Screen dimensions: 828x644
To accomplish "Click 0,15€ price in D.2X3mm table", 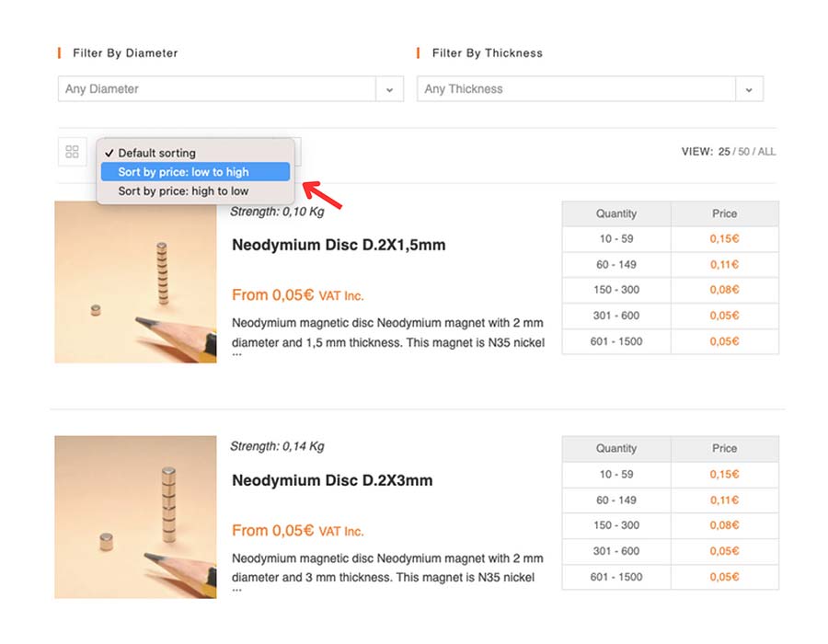I will tap(725, 475).
